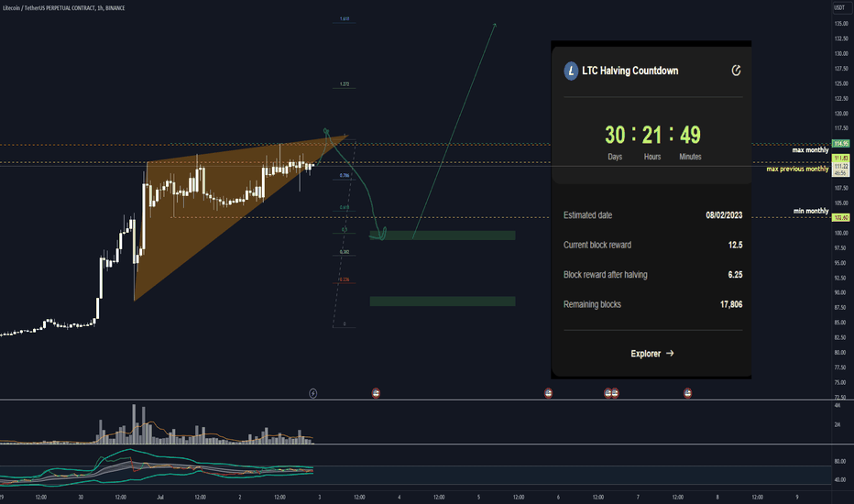
Task: Click the 'Current block reward' value 12.5
Action: click(x=735, y=246)
